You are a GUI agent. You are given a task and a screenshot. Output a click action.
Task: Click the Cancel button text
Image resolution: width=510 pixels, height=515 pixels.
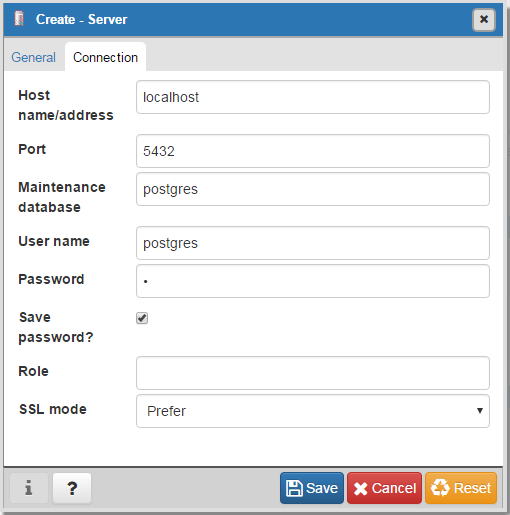tap(394, 488)
